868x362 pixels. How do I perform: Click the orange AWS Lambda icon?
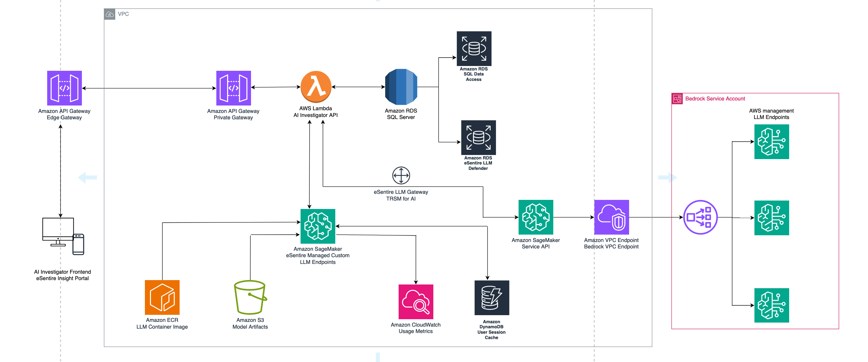click(x=316, y=87)
